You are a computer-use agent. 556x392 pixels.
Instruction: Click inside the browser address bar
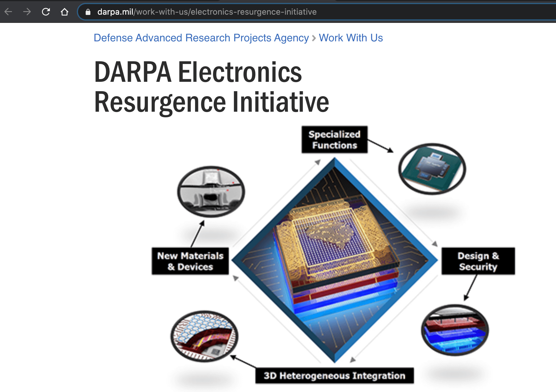point(205,12)
